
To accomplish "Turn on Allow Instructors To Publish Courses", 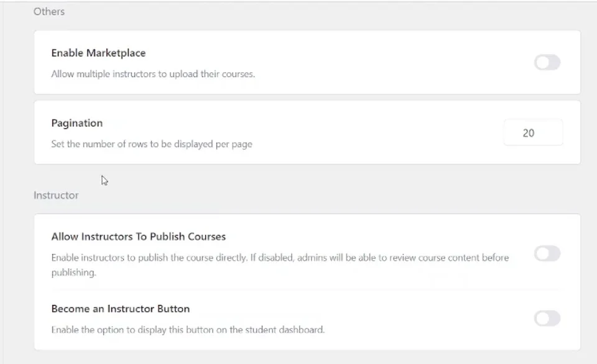I will [x=547, y=253].
